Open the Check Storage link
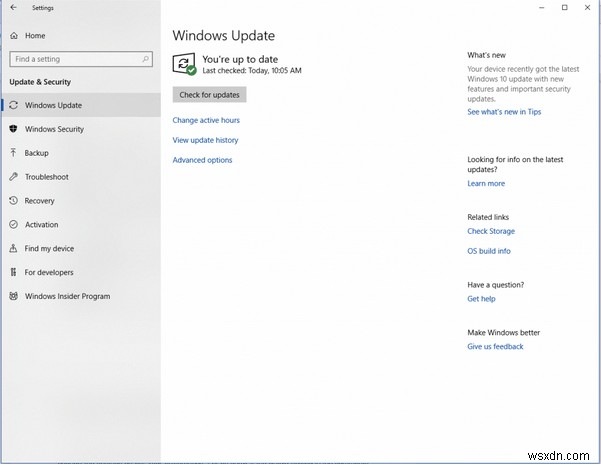Screen dimensions: 601x466 tap(491, 231)
